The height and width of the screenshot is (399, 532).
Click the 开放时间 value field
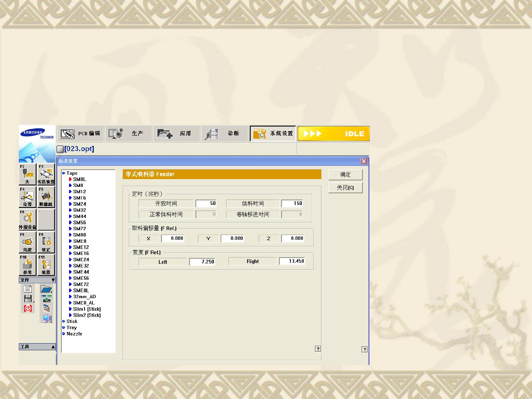tap(206, 204)
